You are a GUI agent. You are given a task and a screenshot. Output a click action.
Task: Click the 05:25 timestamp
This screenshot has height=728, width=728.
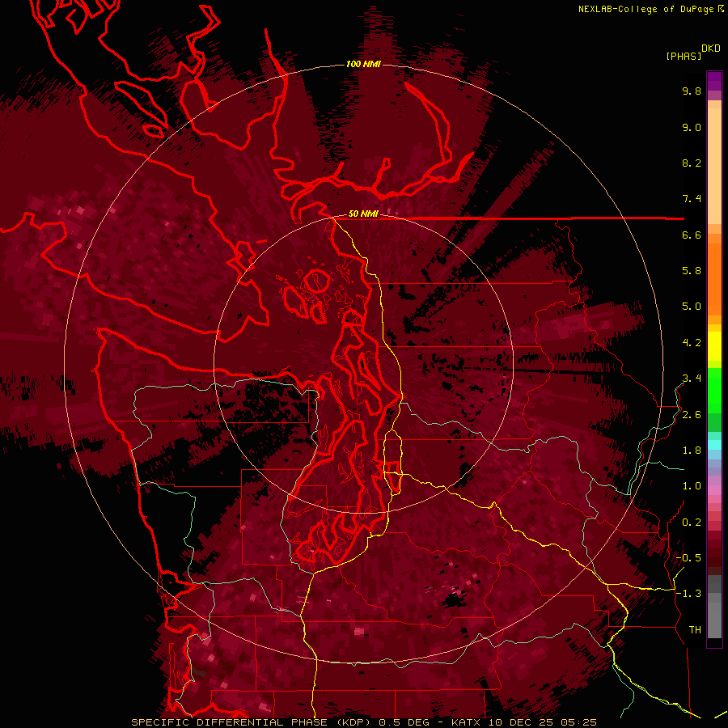pos(578,722)
